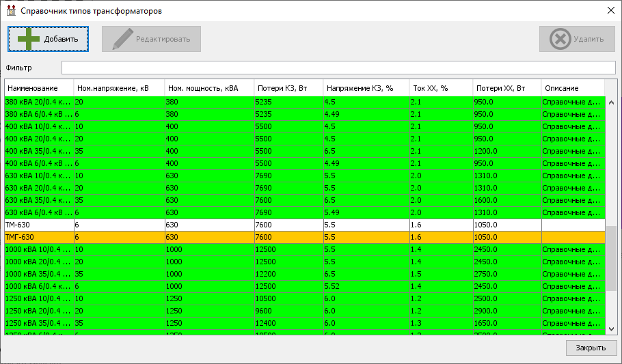Click the Удалить button with the cross icon
Image resolution: width=622 pixels, height=364 pixels.
click(x=577, y=39)
